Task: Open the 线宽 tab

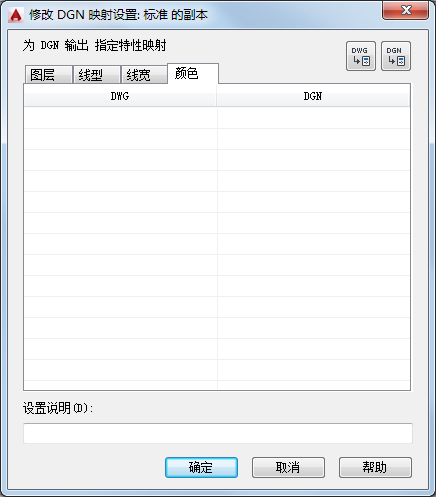Action: coord(144,75)
